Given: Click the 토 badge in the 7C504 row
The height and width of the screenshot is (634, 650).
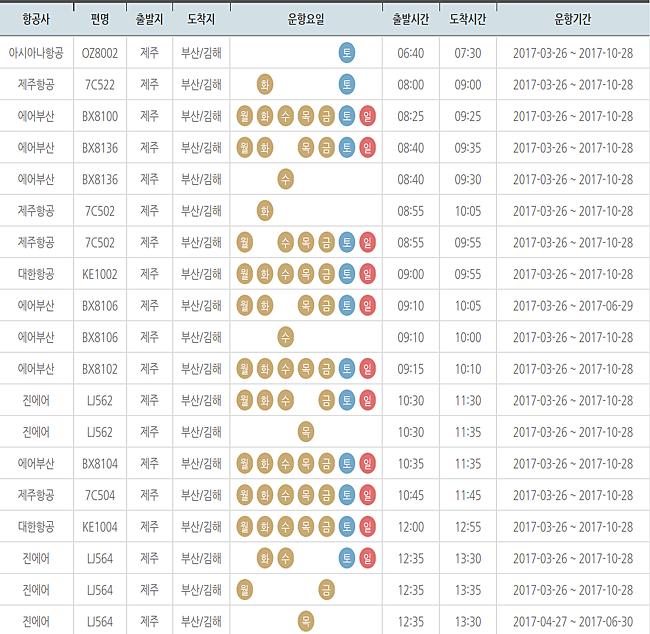Looking at the screenshot, I should (347, 495).
